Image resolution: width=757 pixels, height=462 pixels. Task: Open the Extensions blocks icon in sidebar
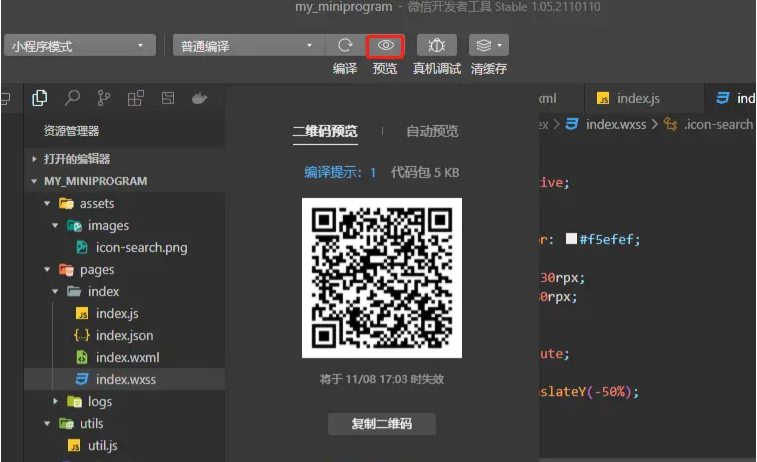point(136,98)
